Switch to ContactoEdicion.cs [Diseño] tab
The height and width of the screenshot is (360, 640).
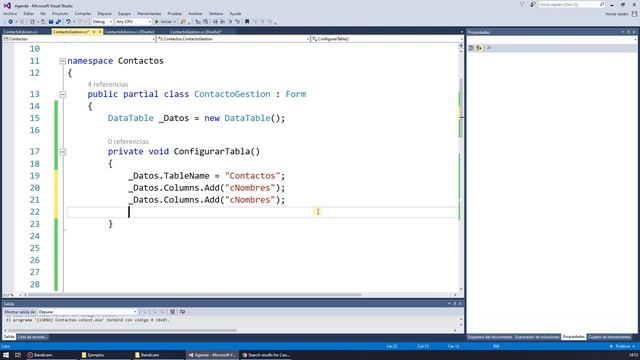(129, 32)
